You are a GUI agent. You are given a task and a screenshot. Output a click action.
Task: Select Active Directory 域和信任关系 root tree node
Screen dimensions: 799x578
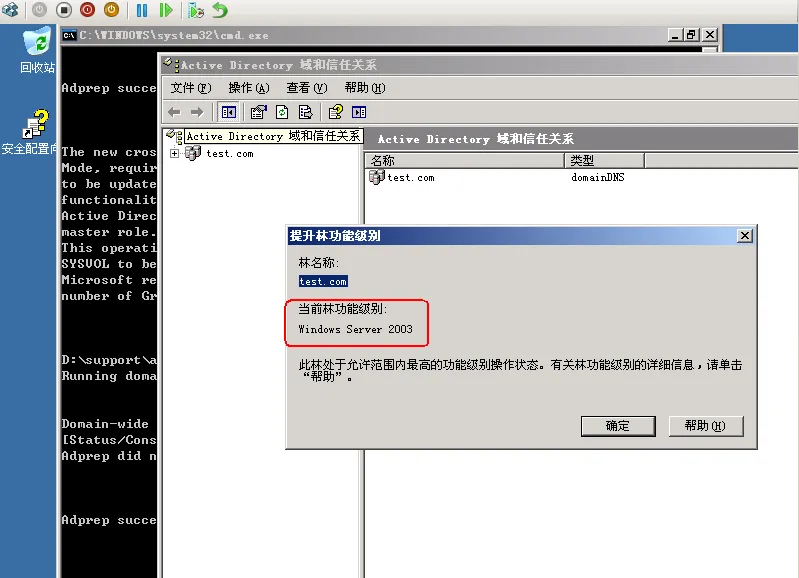coord(273,136)
